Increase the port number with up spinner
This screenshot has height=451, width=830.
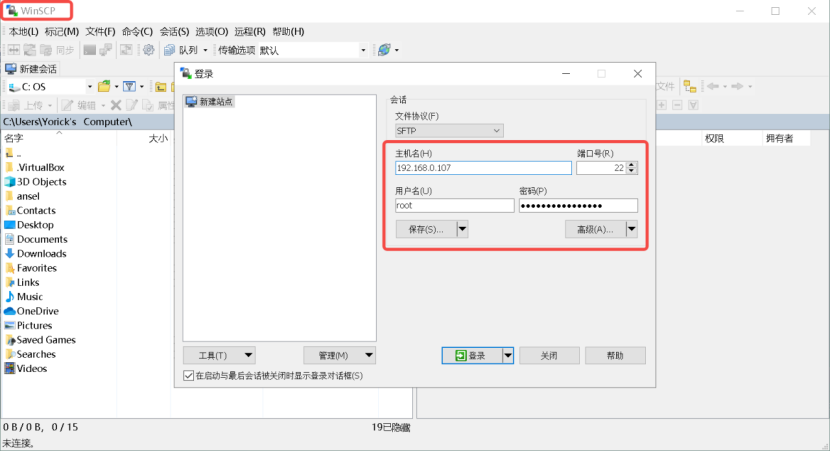tap(631, 165)
